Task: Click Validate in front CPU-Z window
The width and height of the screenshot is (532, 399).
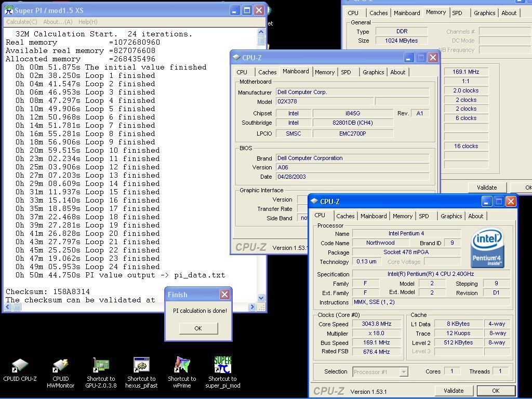Action: [x=453, y=391]
